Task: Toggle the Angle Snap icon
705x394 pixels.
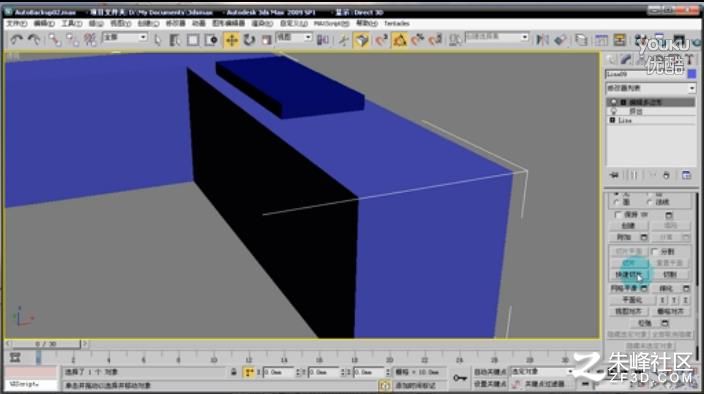Action: tap(400, 40)
